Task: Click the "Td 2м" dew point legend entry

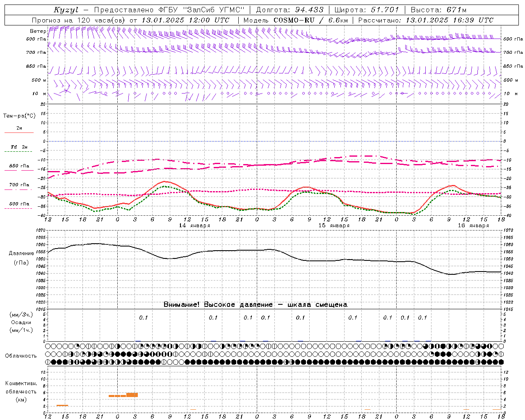Action: pyautogui.click(x=19, y=147)
